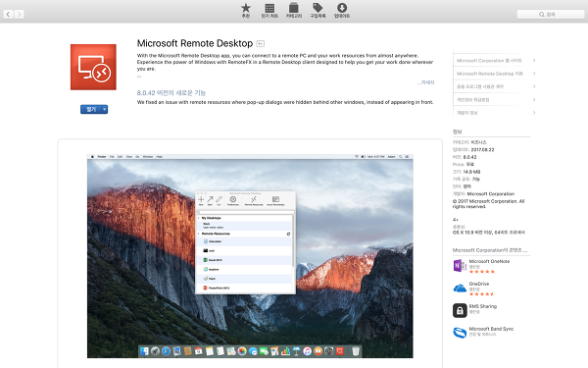588x368 pixels.
Task: Click the version value 8.0.42
Action: [x=469, y=157]
